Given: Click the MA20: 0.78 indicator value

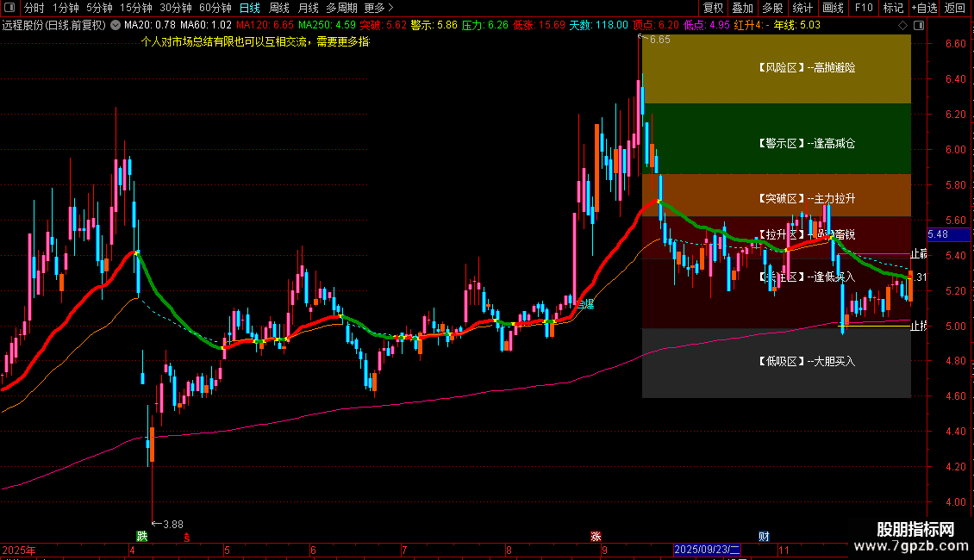Looking at the screenshot, I should pos(150,26).
